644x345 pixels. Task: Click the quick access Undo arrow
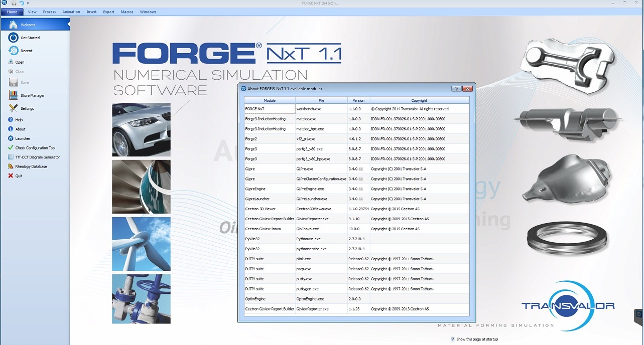click(x=22, y=4)
